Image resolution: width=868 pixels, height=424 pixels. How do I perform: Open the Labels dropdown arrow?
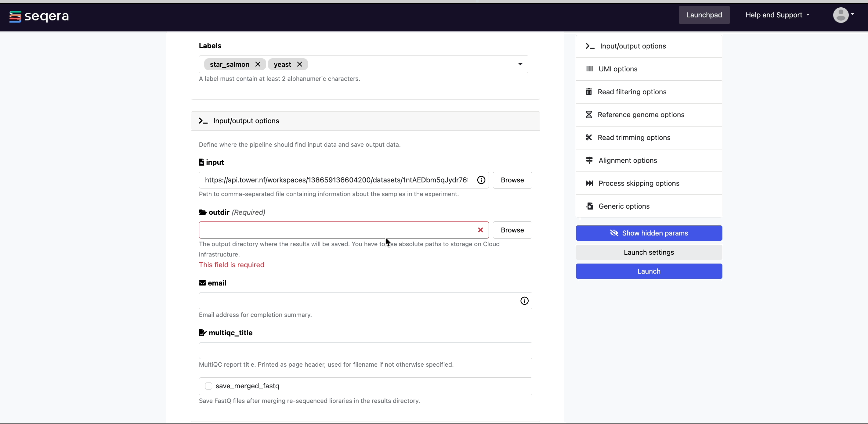pos(520,64)
